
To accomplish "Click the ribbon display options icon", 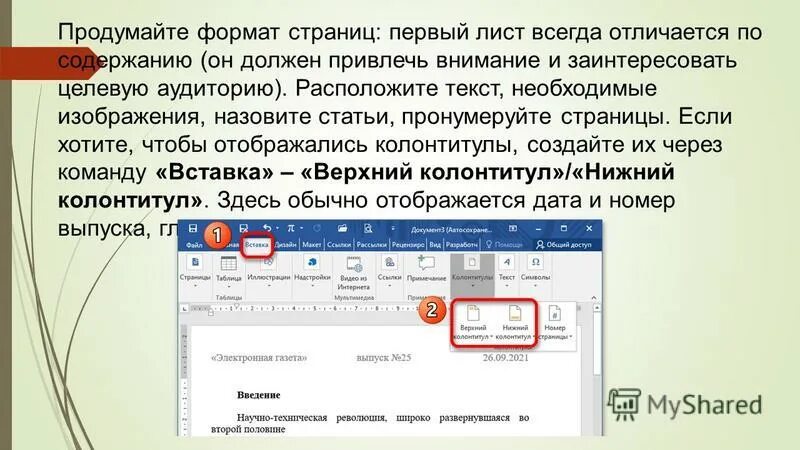I will click(x=513, y=228).
